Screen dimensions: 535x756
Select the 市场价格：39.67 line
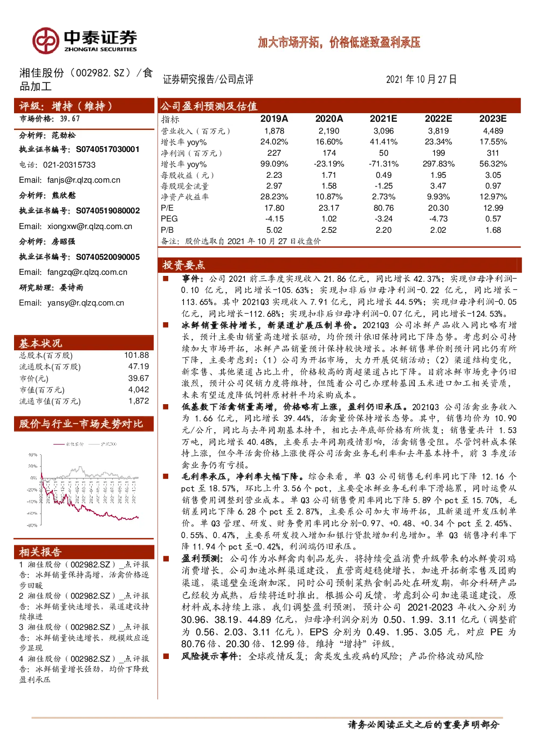50,119
